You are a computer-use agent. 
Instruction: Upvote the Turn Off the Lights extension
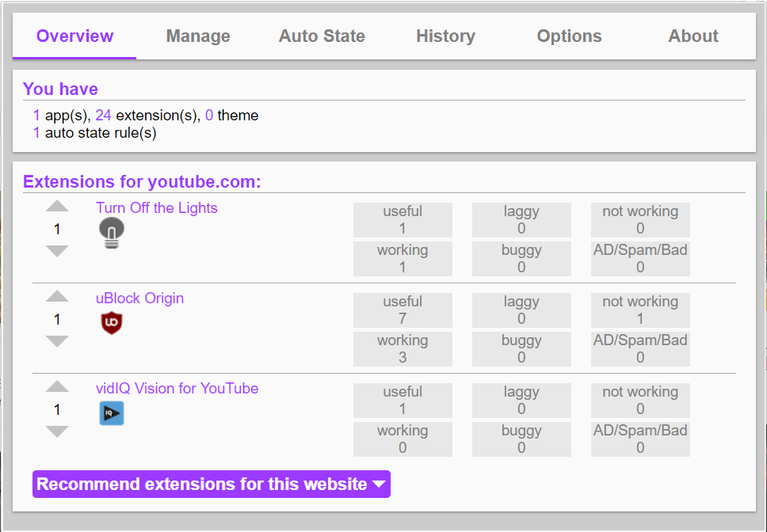point(57,206)
